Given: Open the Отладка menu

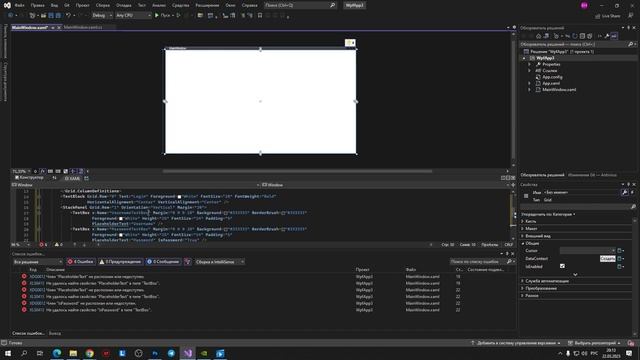Looking at the screenshot, I should click(123, 5).
